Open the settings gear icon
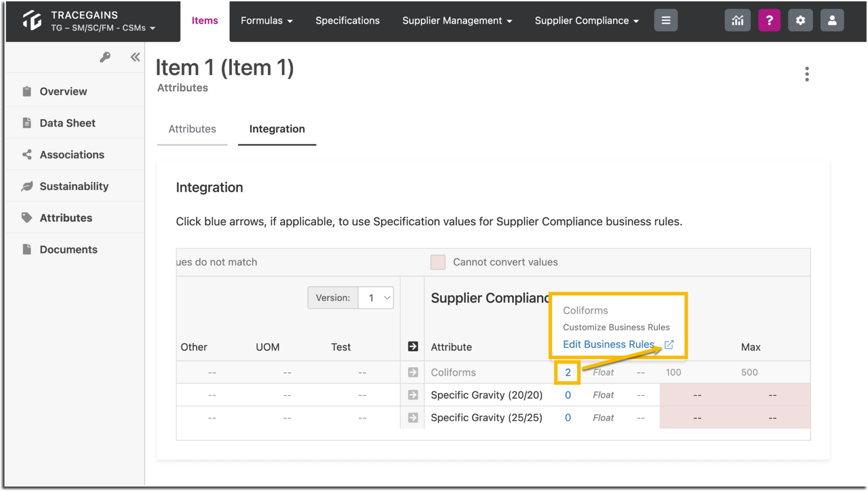 click(800, 20)
